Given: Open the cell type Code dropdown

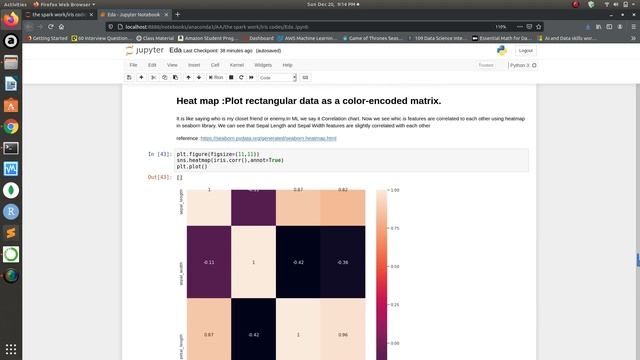Looking at the screenshot, I should [x=277, y=78].
